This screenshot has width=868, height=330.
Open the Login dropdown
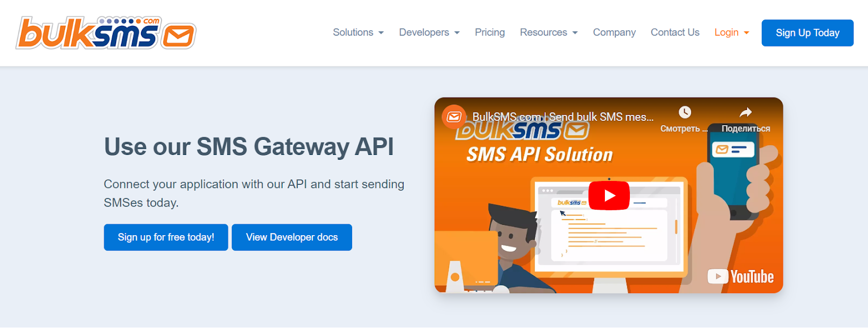point(731,33)
